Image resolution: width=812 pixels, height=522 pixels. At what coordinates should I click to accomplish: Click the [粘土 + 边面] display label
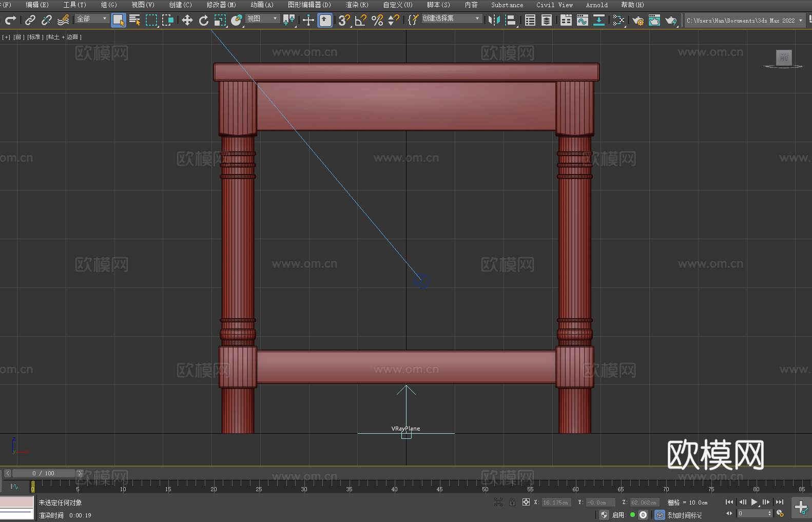(x=64, y=37)
